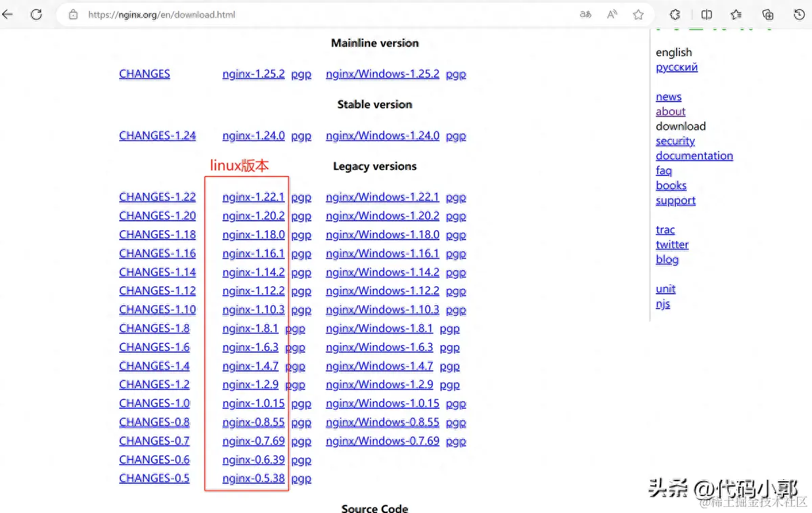Open CHANGES-1.2 link
The image size is (812, 513).
[x=154, y=384]
